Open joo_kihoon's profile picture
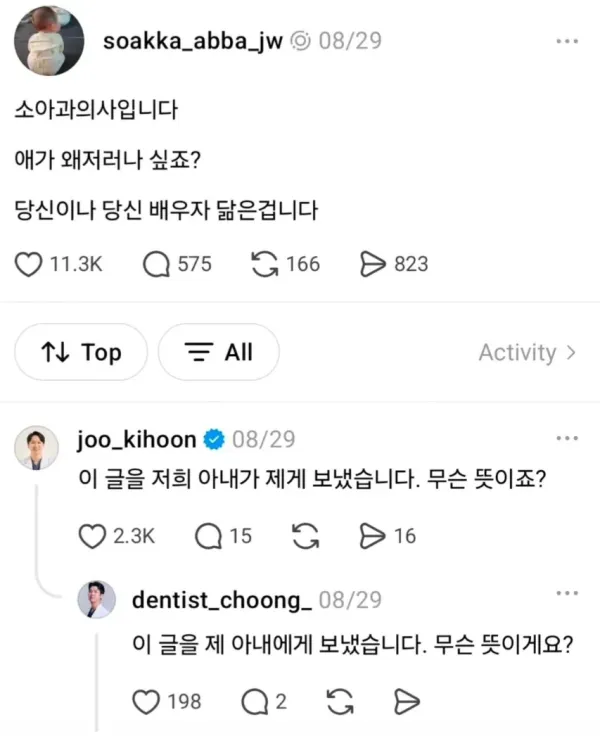Screen dimensions: 600x736 pyautogui.click(x=37, y=448)
